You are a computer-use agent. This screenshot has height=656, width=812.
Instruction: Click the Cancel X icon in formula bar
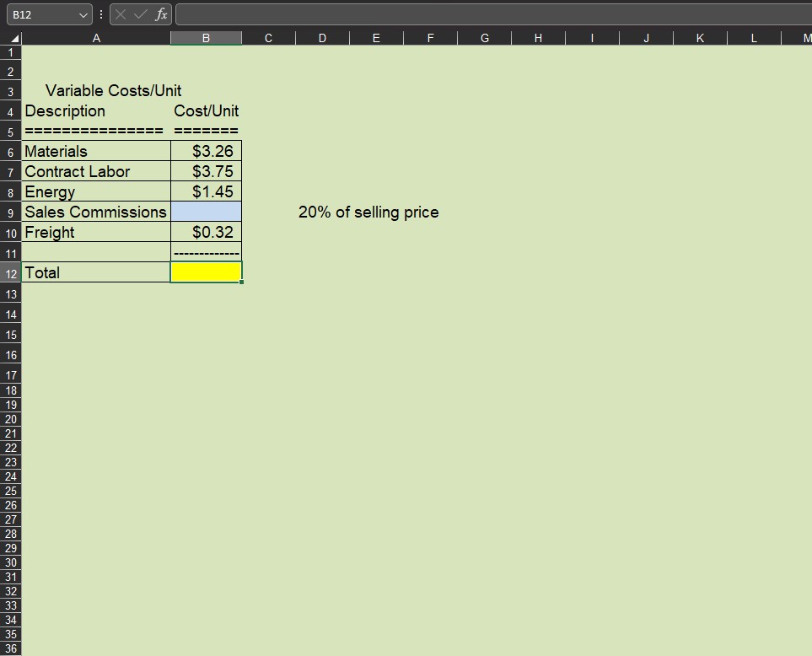121,14
